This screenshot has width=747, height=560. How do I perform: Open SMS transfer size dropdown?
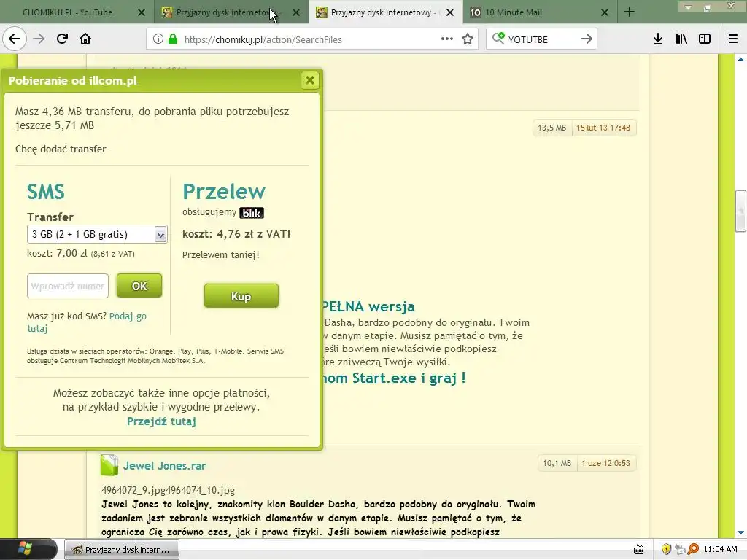pos(97,234)
